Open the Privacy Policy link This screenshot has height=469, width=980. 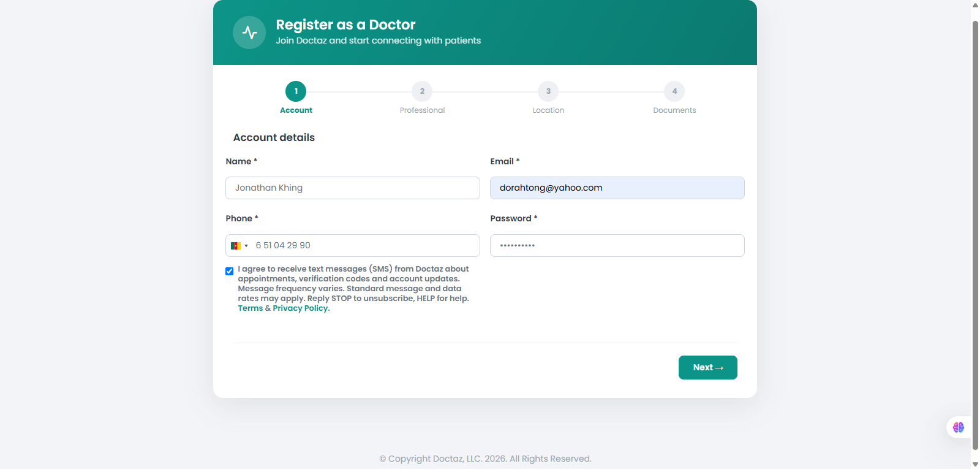(300, 308)
